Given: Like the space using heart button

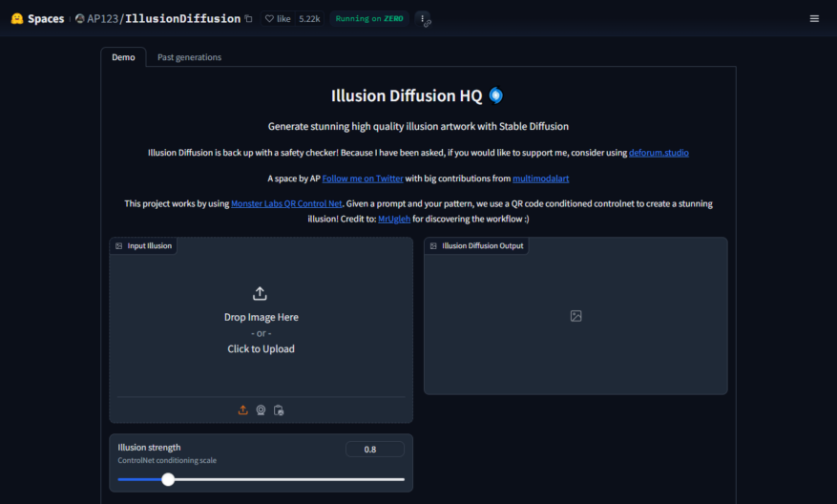Looking at the screenshot, I should [x=278, y=19].
